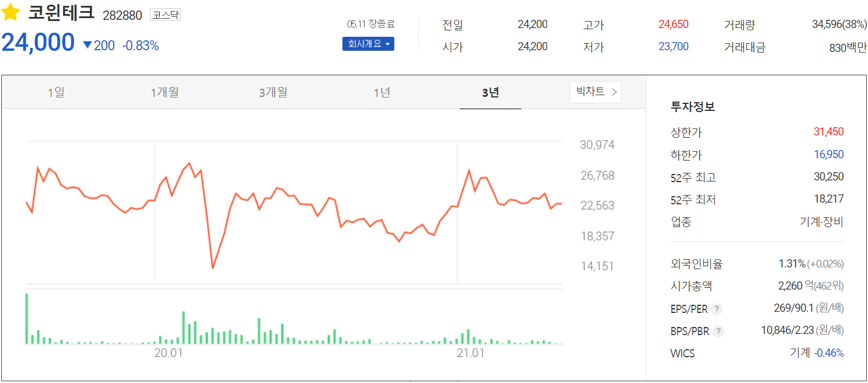Click the lowest dip of the price line
Screen dimensions: 868x383
click(x=212, y=267)
